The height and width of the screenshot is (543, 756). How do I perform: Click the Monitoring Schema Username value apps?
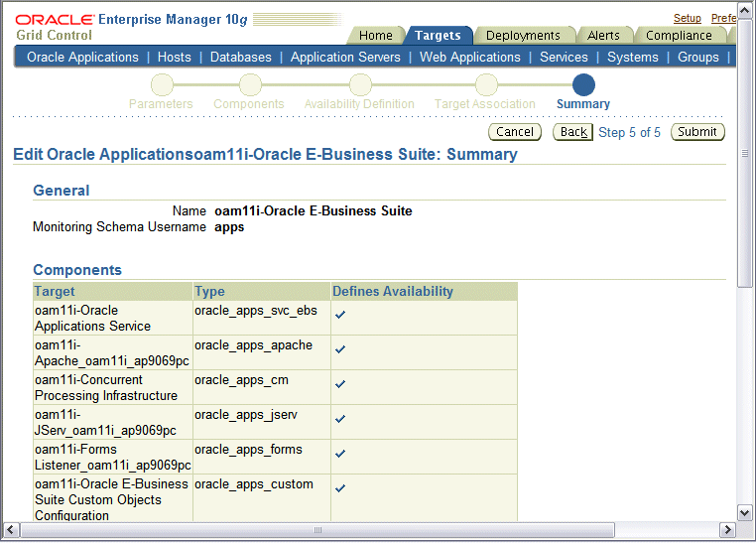229,227
